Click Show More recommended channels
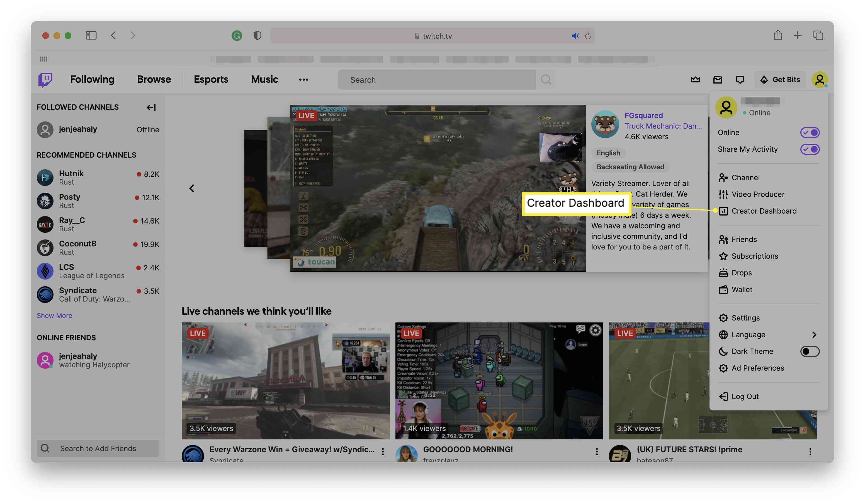Screen dimensions: 865x504 tap(54, 315)
